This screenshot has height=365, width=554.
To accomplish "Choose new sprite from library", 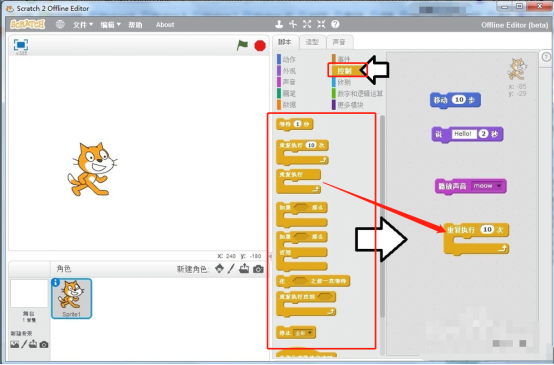I will point(219,269).
